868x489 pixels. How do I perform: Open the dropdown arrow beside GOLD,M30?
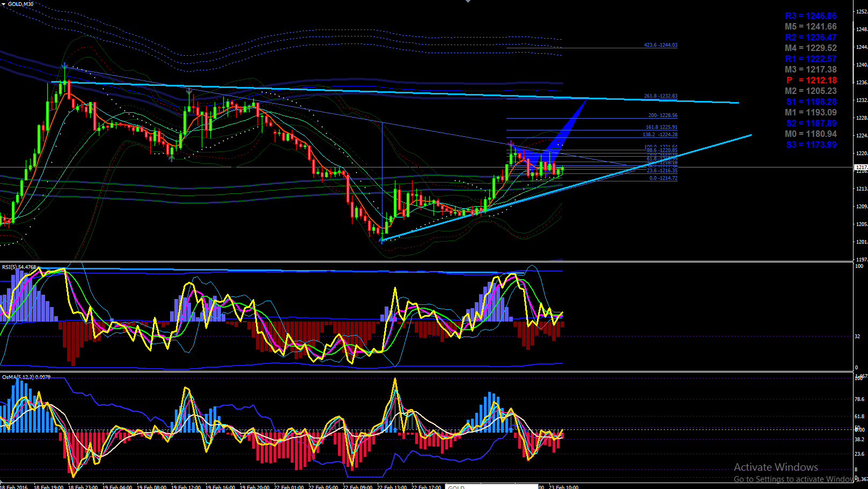coord(4,4)
